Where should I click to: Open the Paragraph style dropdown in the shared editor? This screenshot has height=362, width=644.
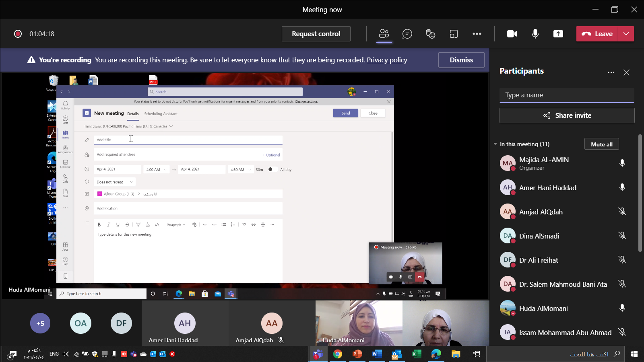176,224
